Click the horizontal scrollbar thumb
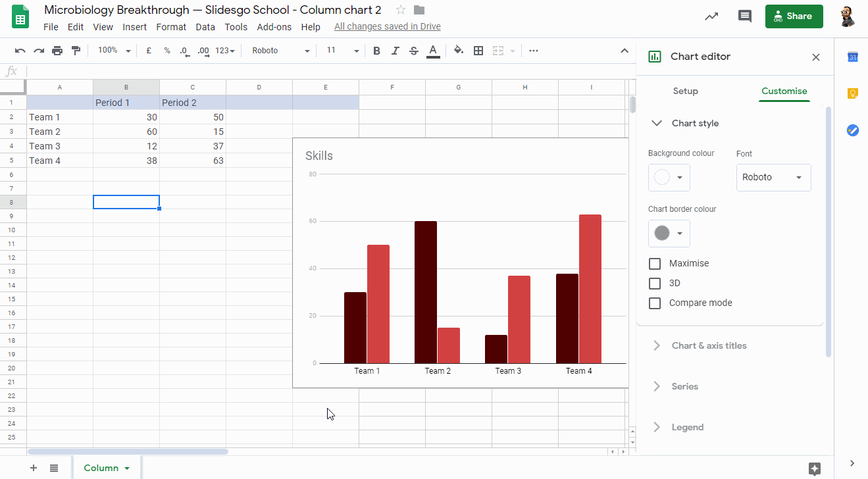 (x=128, y=452)
